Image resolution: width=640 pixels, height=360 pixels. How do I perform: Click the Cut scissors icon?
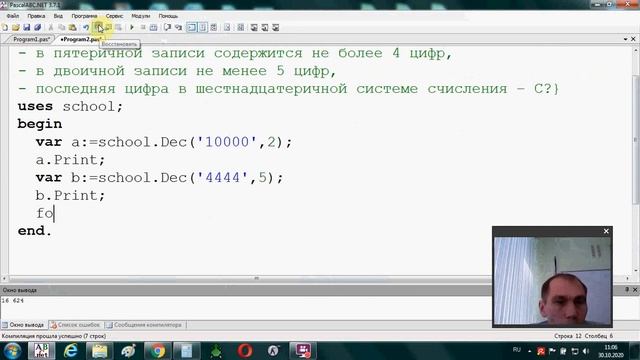click(x=51, y=27)
